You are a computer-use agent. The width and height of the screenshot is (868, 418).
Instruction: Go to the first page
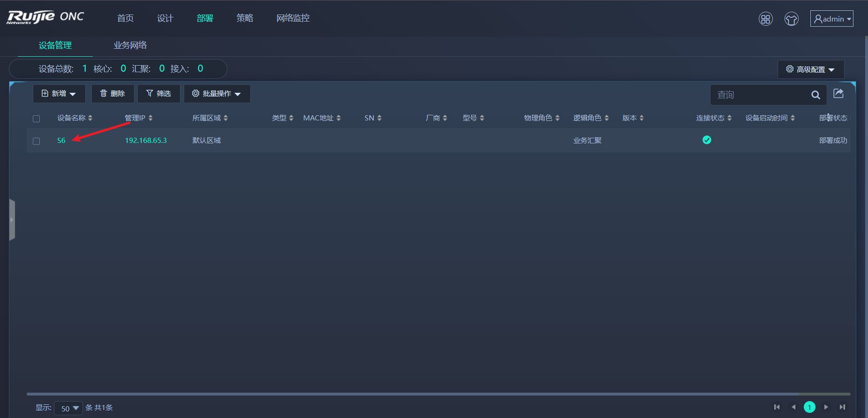(777, 407)
